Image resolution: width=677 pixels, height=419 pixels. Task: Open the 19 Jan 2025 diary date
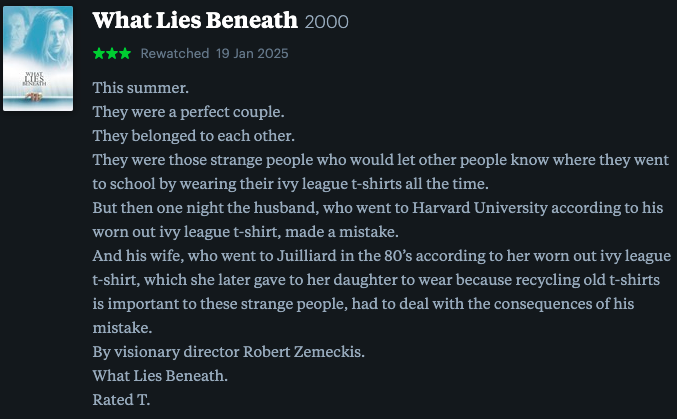[252, 54]
